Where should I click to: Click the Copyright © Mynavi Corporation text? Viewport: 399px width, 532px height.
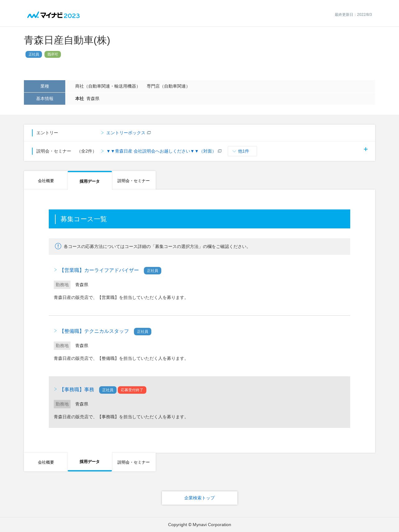199,525
